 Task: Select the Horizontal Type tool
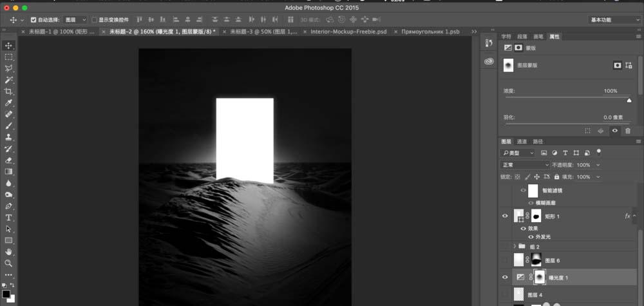pos(8,217)
